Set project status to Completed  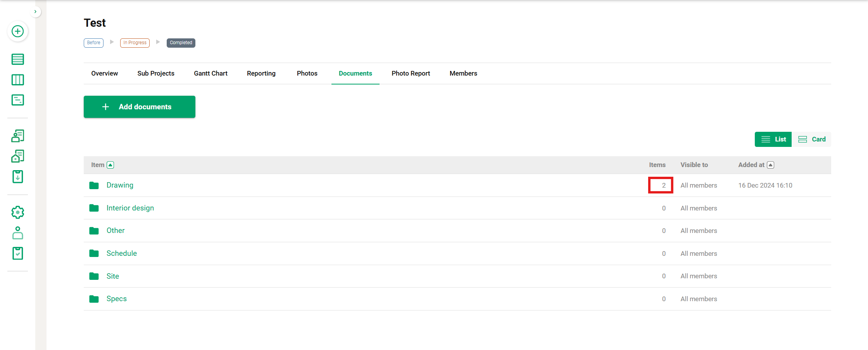pyautogui.click(x=181, y=43)
